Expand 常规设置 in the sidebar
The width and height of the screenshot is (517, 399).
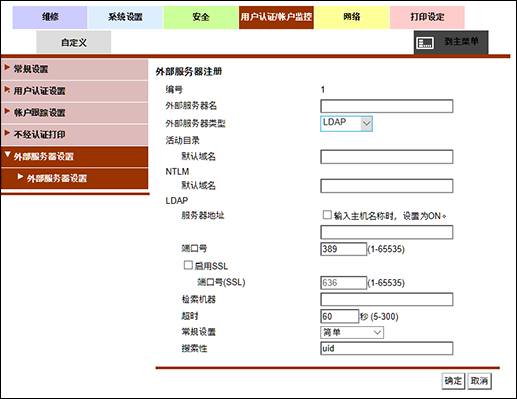click(x=75, y=69)
